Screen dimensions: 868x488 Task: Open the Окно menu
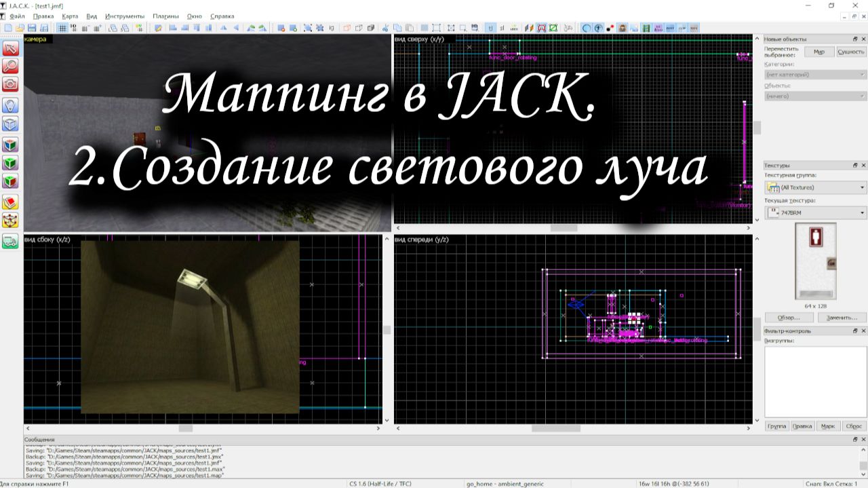click(x=195, y=16)
